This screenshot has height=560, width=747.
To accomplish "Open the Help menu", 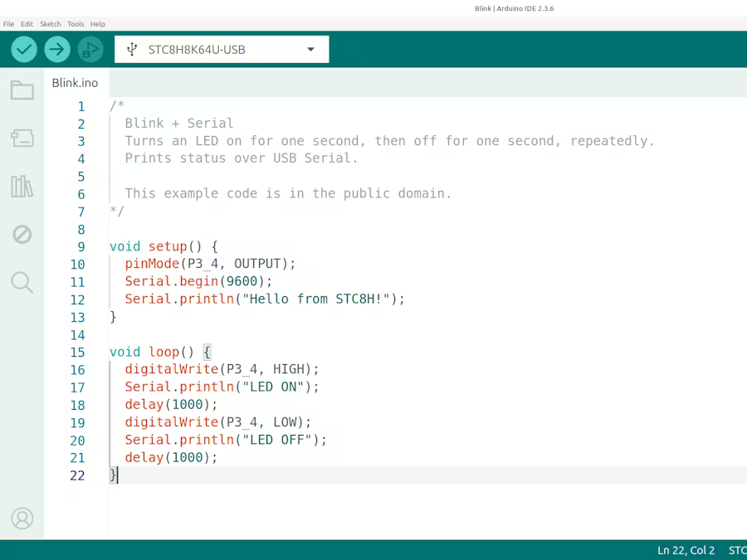I will coord(98,24).
